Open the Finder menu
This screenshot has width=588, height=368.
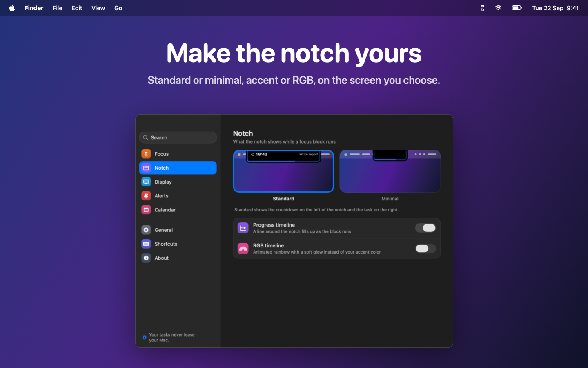click(x=34, y=8)
